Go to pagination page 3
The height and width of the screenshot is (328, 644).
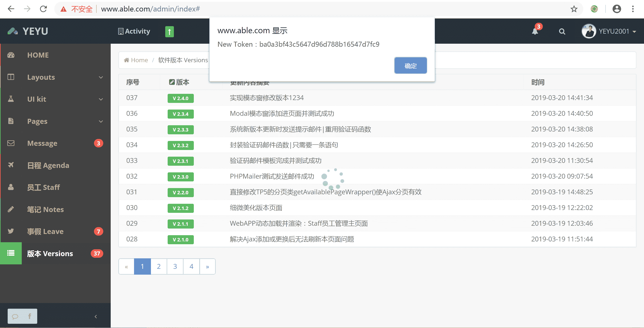[x=175, y=266]
